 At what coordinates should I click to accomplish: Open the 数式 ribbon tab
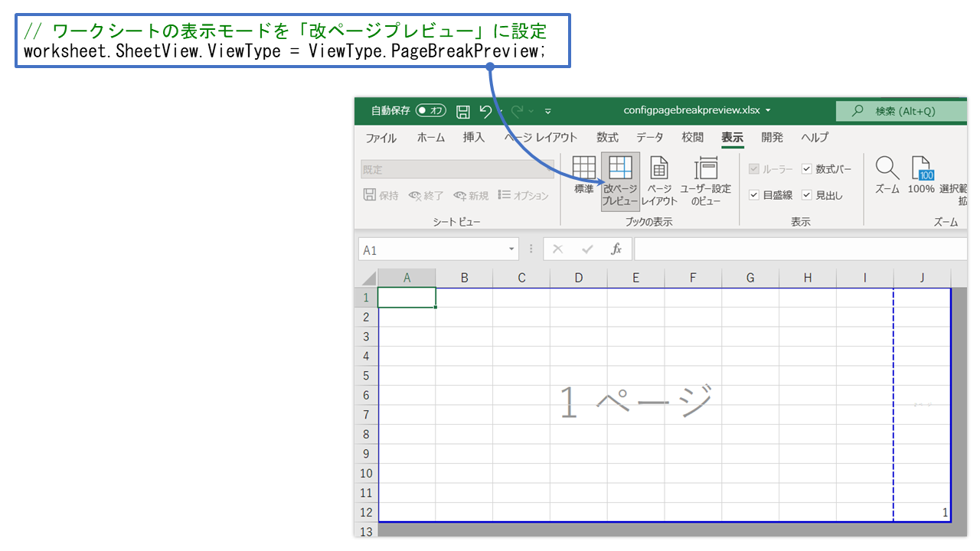(607, 138)
